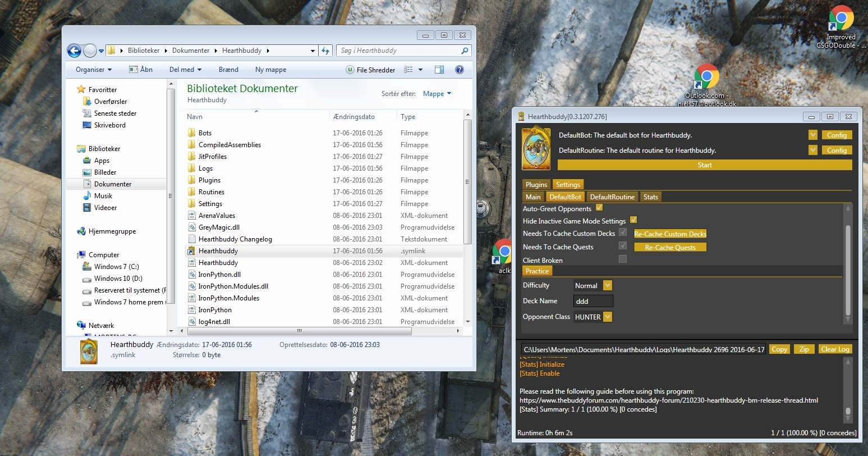
Task: Open the DefaultBot selection dropdown arrow
Action: 813,135
